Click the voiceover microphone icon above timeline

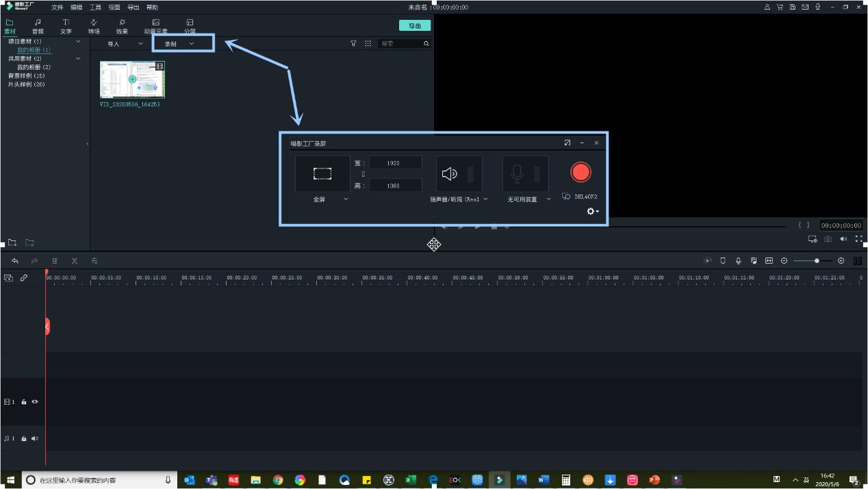[738, 261]
